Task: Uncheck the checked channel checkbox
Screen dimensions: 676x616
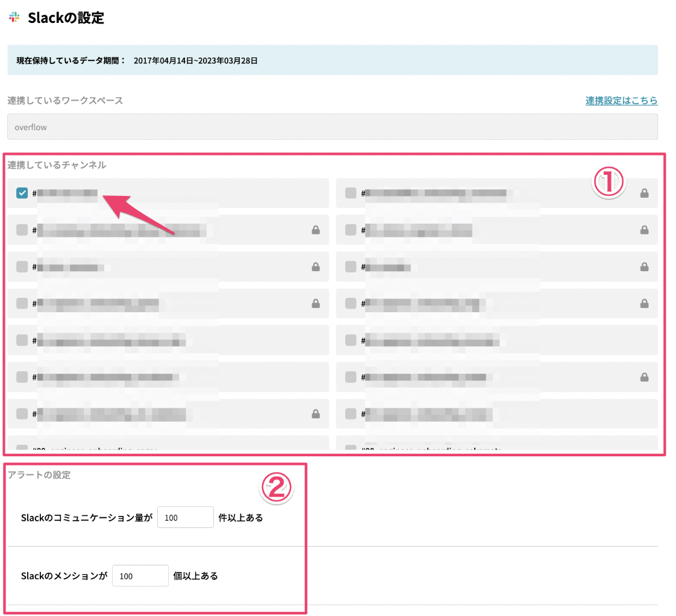Action: 22,193
